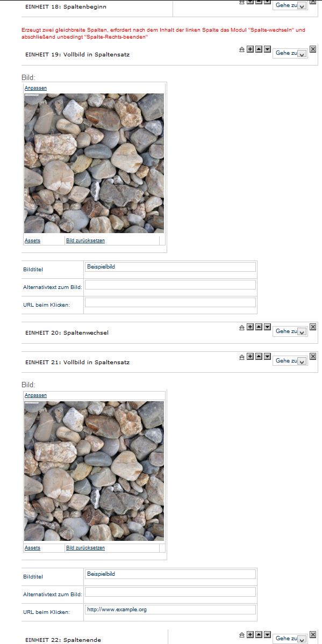Jump to top icon on Einheit 19

[x=242, y=49]
